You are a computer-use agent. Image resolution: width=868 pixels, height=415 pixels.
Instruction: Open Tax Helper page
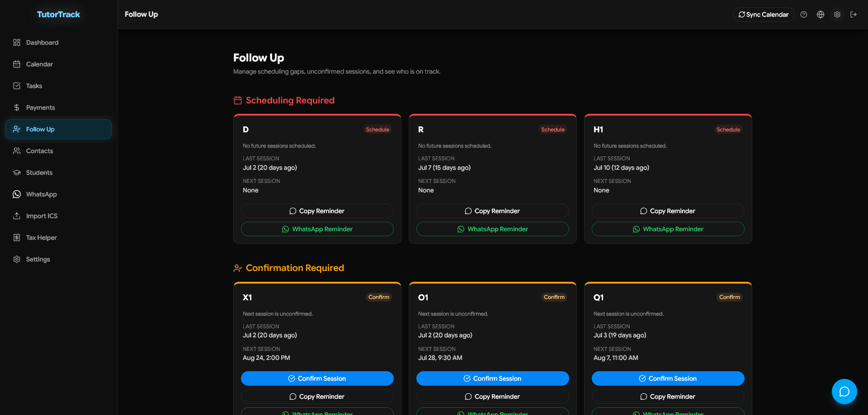coord(58,238)
